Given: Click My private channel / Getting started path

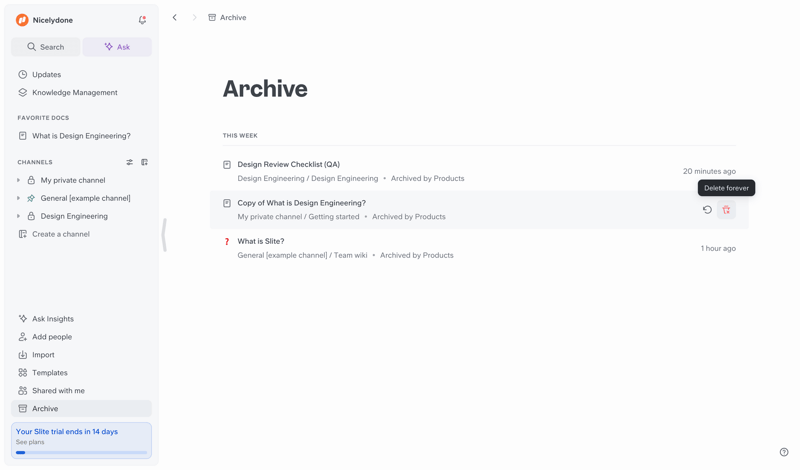Looking at the screenshot, I should point(298,217).
